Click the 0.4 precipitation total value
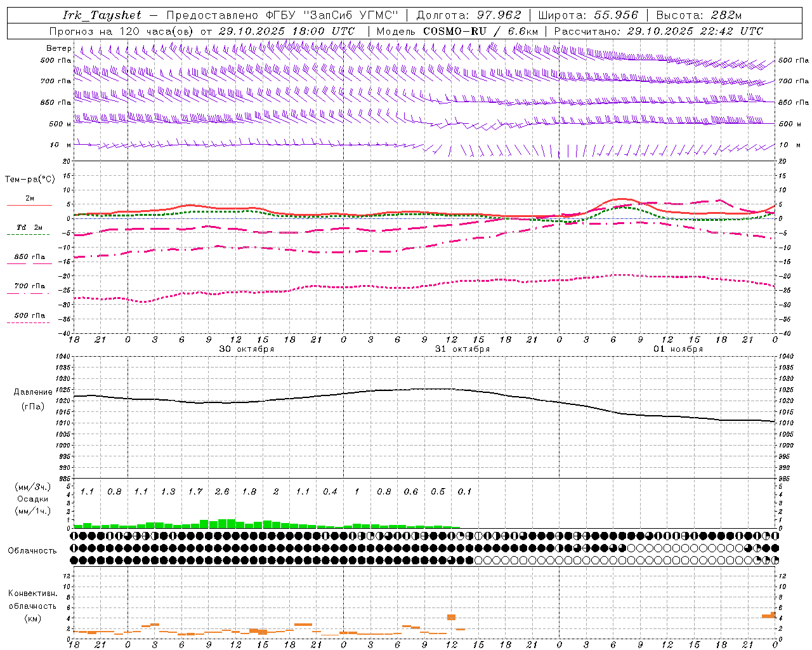The image size is (812, 650). point(330,491)
